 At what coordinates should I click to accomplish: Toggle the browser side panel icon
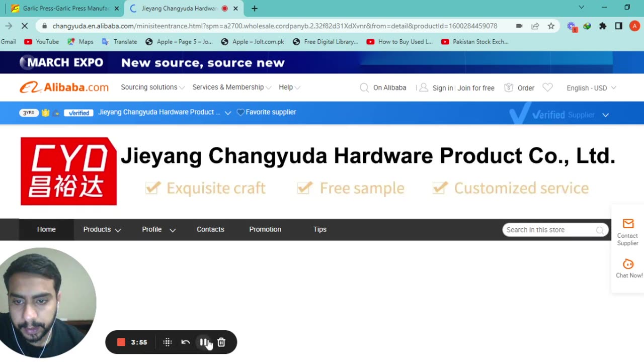tap(619, 26)
